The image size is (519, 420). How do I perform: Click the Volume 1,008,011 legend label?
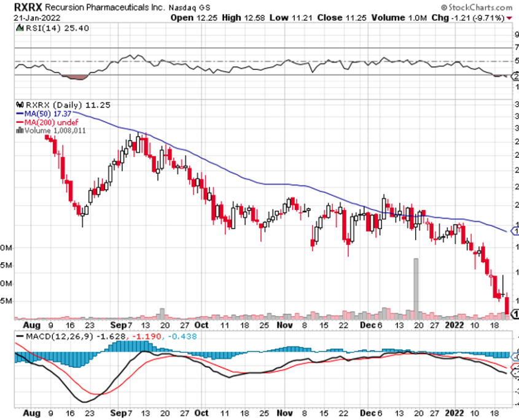pyautogui.click(x=55, y=130)
